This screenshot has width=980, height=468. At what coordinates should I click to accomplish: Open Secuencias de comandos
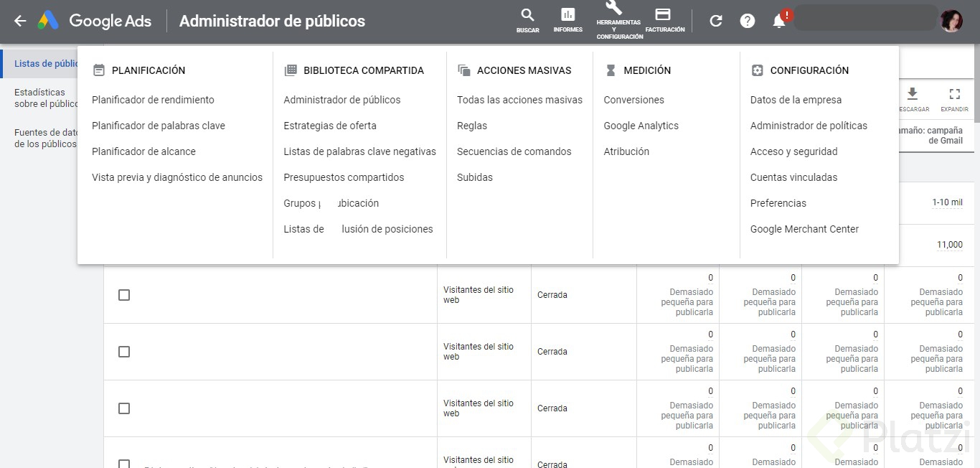[x=514, y=151]
